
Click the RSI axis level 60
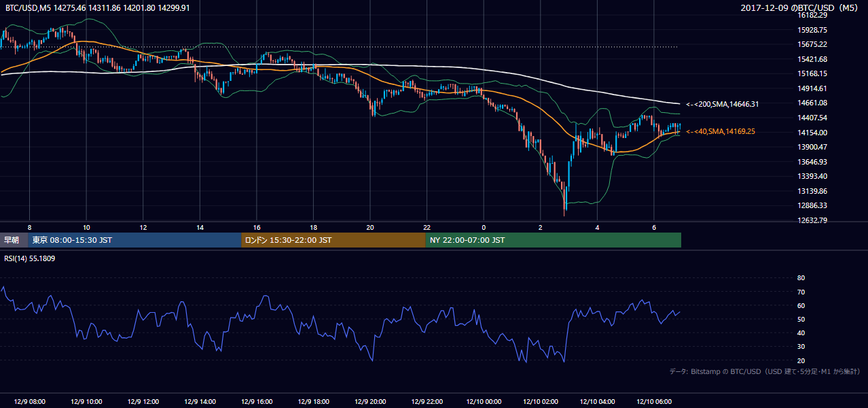(801, 305)
